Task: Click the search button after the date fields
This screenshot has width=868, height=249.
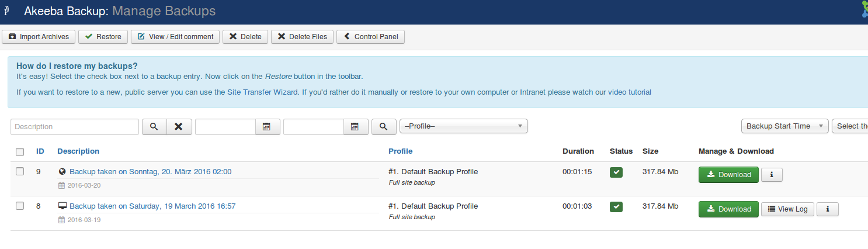Action: 384,127
